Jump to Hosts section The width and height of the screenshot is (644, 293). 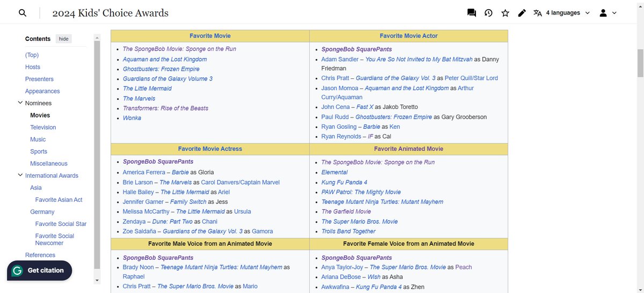pyautogui.click(x=33, y=67)
